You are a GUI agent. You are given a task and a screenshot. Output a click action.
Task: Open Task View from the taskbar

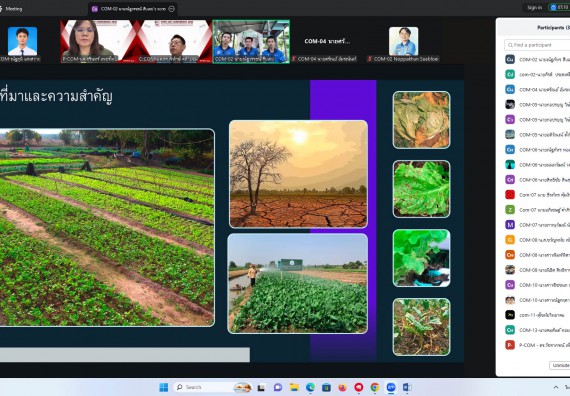(261, 388)
